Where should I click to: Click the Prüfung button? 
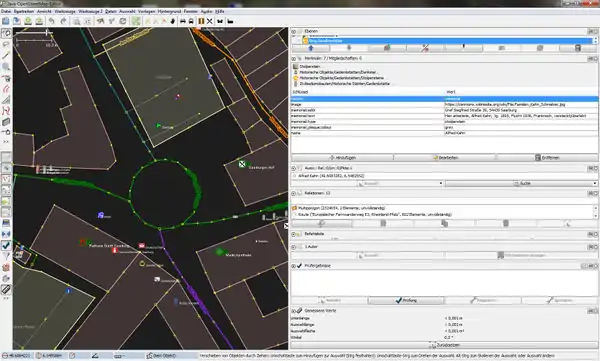406,301
